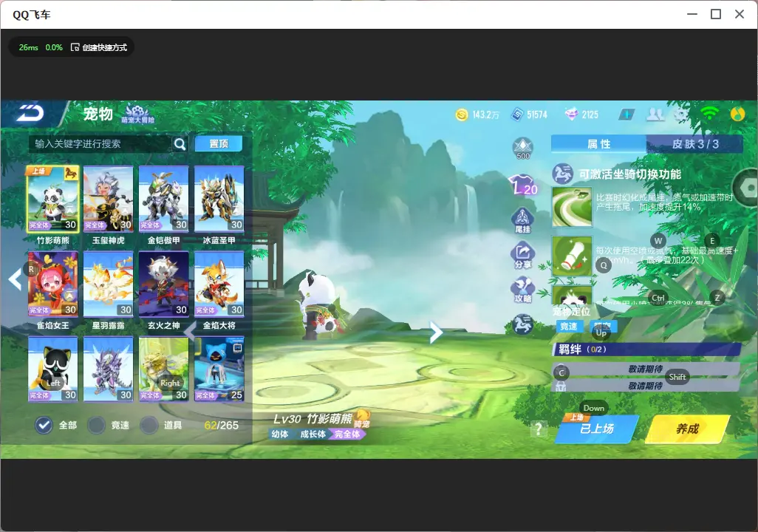This screenshot has height=532, width=758.
Task: Select the 幼体 growth stage tab
Action: (280, 434)
